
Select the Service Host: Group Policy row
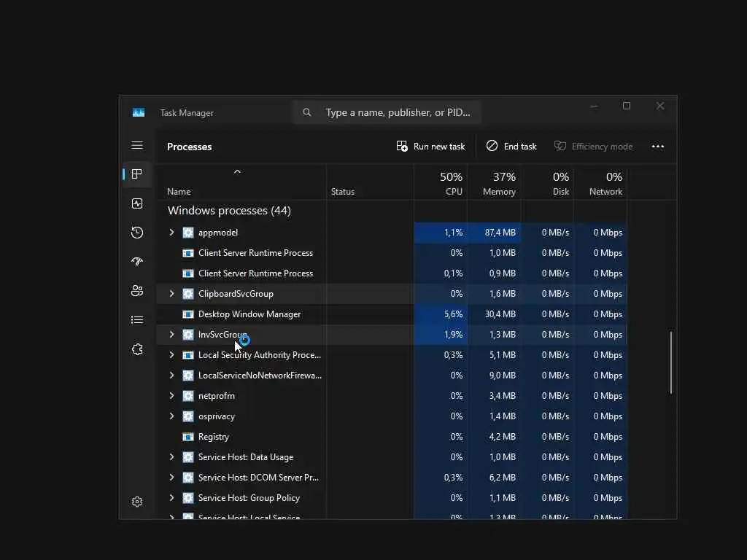392,498
